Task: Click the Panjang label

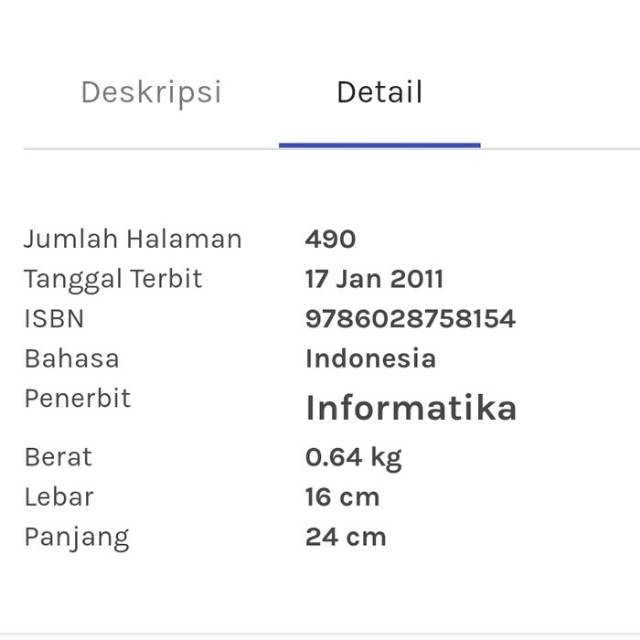Action: [x=76, y=537]
